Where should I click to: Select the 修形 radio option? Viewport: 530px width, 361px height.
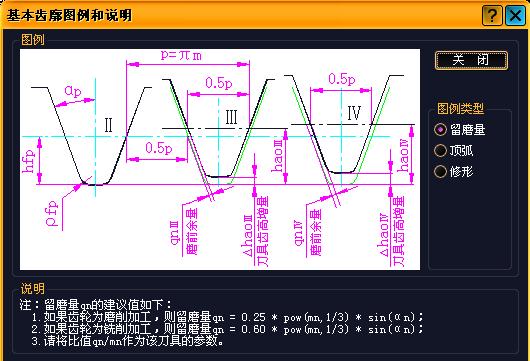tap(454, 171)
